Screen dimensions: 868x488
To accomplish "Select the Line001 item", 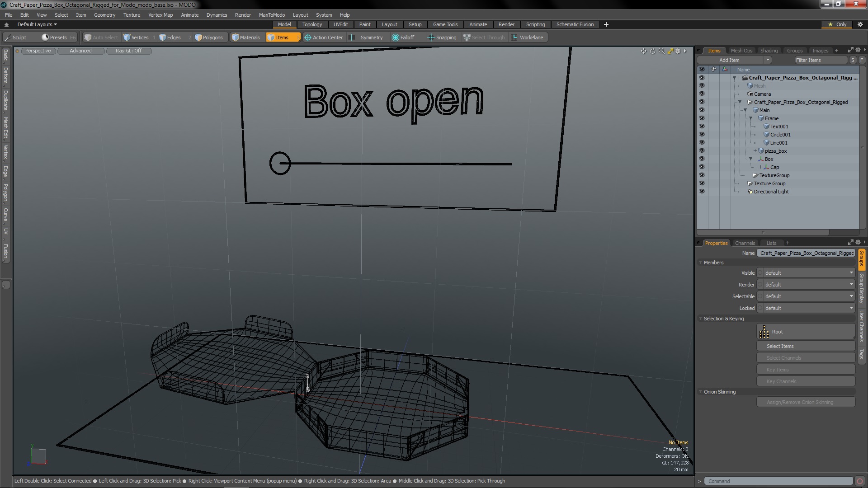I will pyautogui.click(x=778, y=143).
